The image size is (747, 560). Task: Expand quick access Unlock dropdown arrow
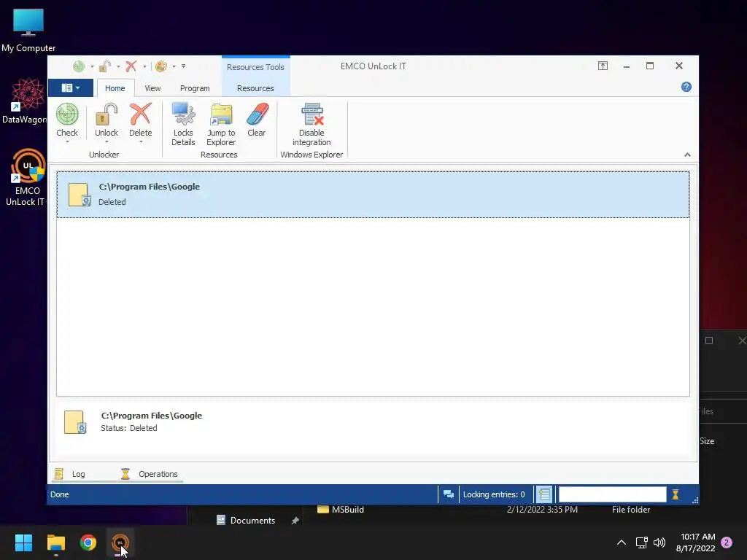(118, 66)
